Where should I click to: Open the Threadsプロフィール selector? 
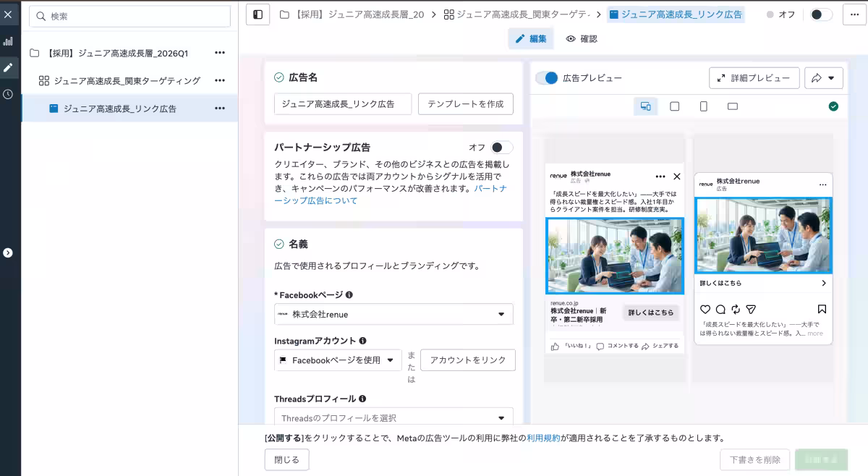tap(393, 418)
